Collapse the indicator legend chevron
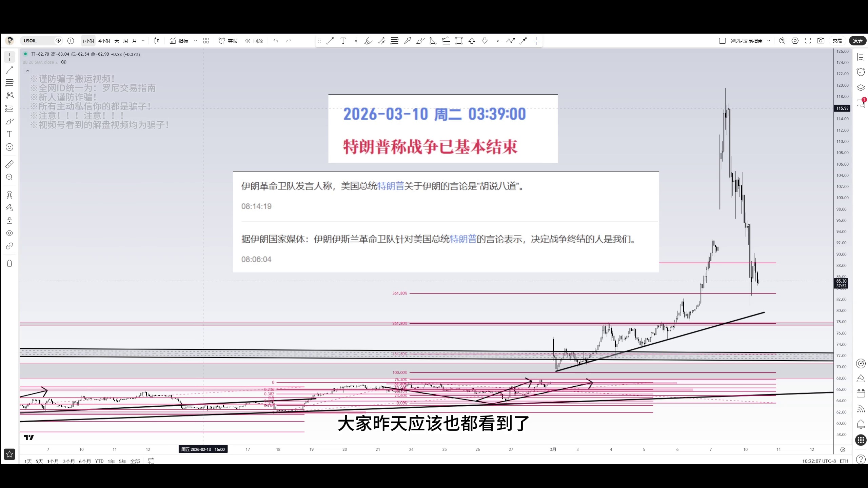 [x=28, y=71]
